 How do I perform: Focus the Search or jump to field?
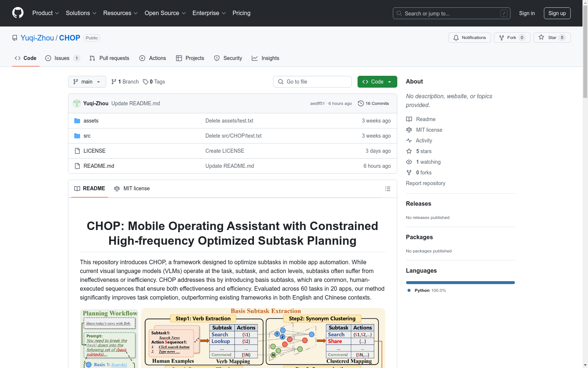point(451,13)
